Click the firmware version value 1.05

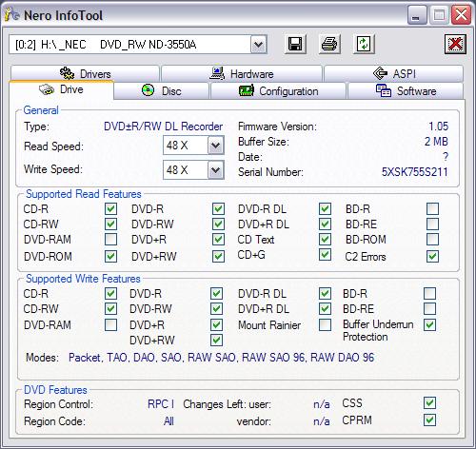(x=439, y=127)
